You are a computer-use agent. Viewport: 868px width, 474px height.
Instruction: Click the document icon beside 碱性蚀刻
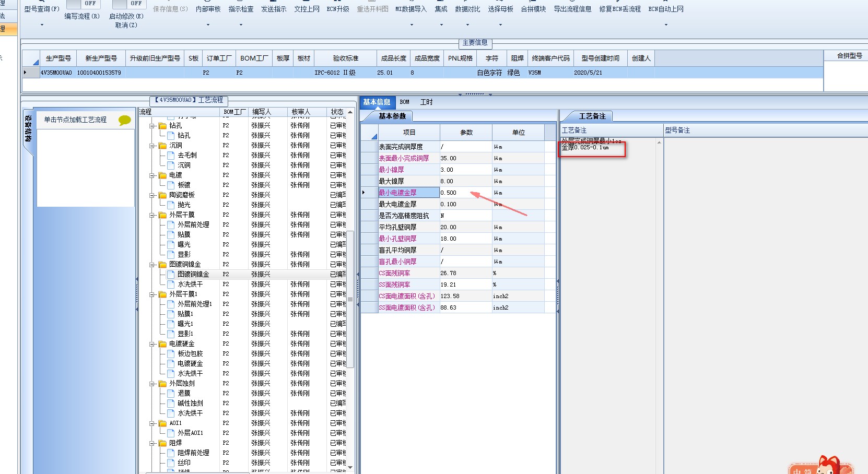tap(171, 404)
